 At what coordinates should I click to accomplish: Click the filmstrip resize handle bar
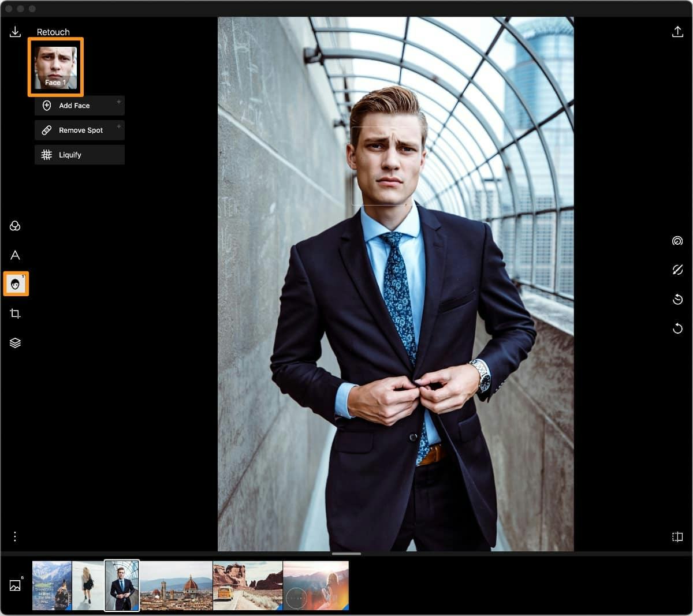coord(346,554)
